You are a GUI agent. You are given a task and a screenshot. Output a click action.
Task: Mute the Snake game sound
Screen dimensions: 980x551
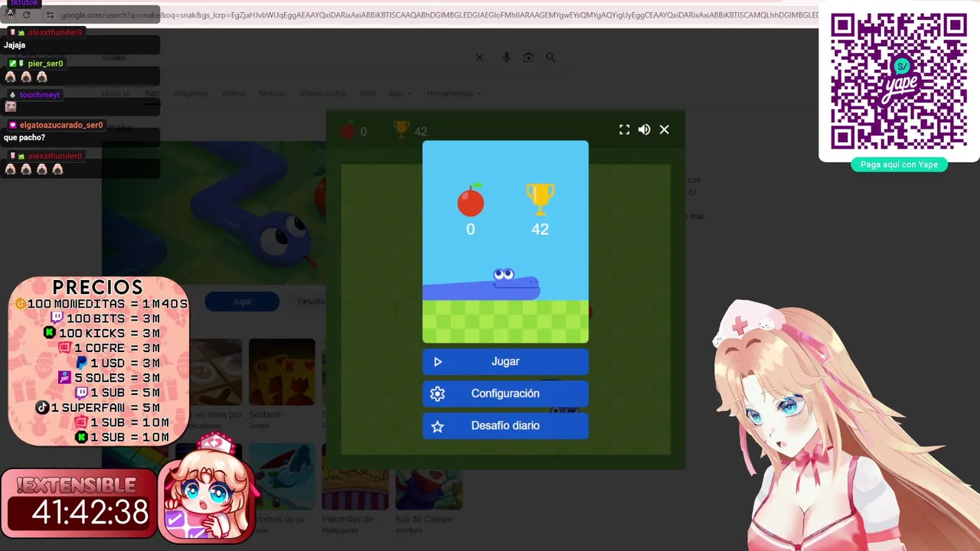(x=645, y=130)
